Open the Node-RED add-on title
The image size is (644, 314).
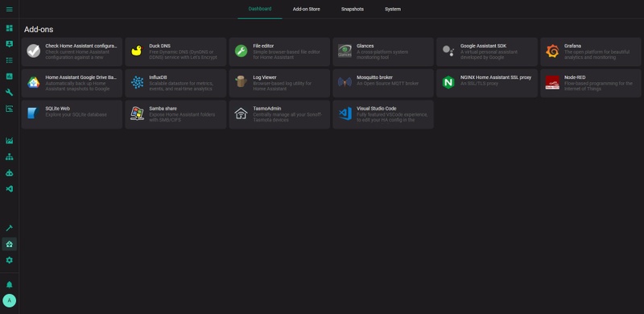(575, 77)
